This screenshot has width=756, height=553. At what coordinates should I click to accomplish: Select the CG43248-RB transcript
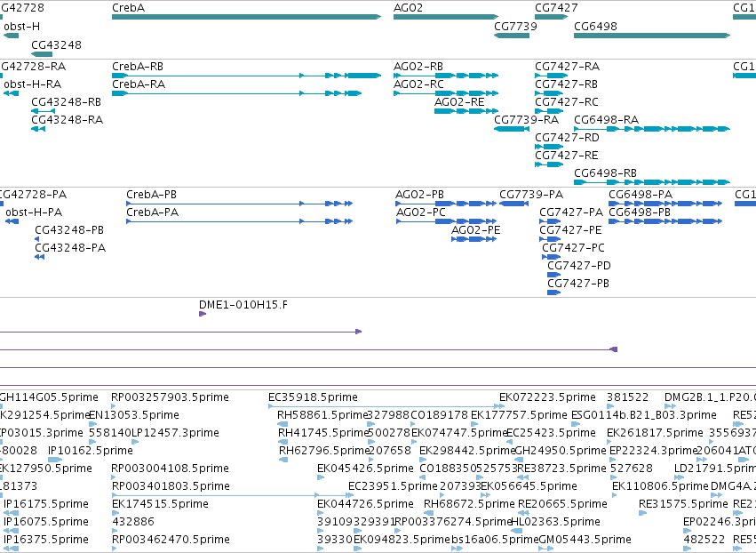coord(44,111)
